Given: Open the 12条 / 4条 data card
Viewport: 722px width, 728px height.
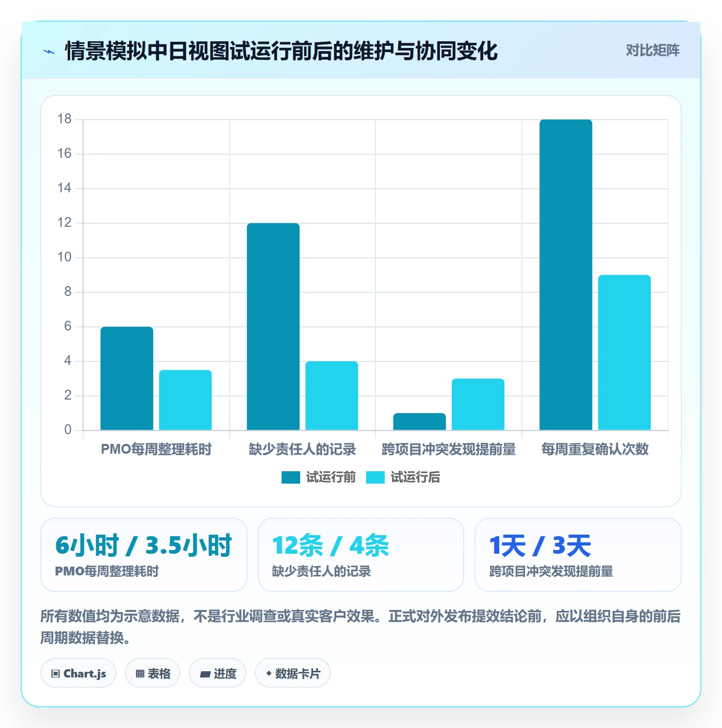Looking at the screenshot, I should (361, 555).
